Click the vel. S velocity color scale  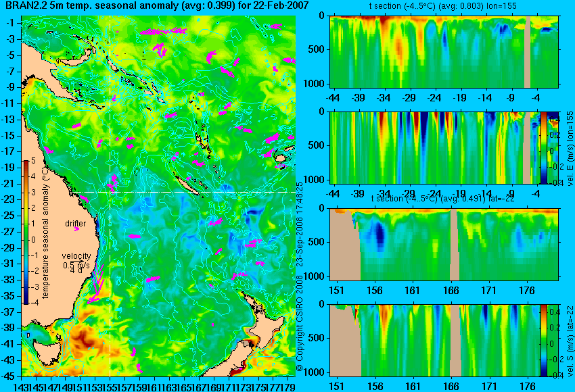pos(544,341)
